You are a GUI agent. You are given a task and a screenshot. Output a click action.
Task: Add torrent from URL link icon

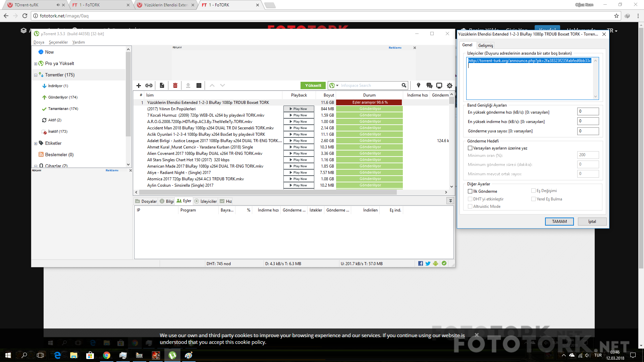click(x=149, y=85)
